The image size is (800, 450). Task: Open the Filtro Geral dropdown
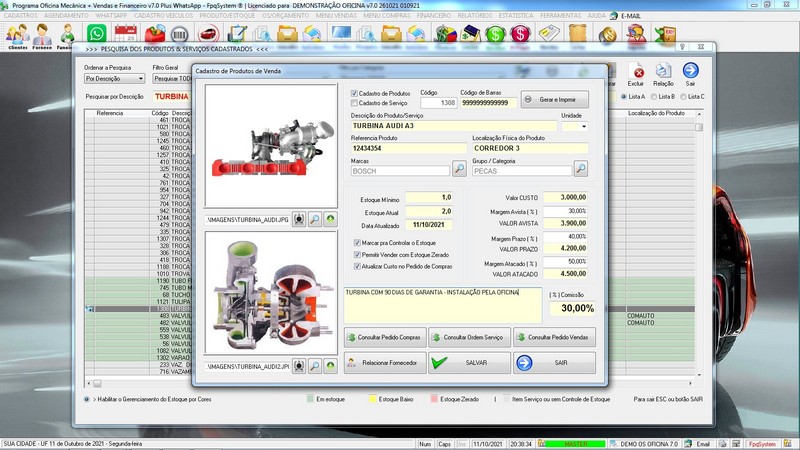coord(172,79)
